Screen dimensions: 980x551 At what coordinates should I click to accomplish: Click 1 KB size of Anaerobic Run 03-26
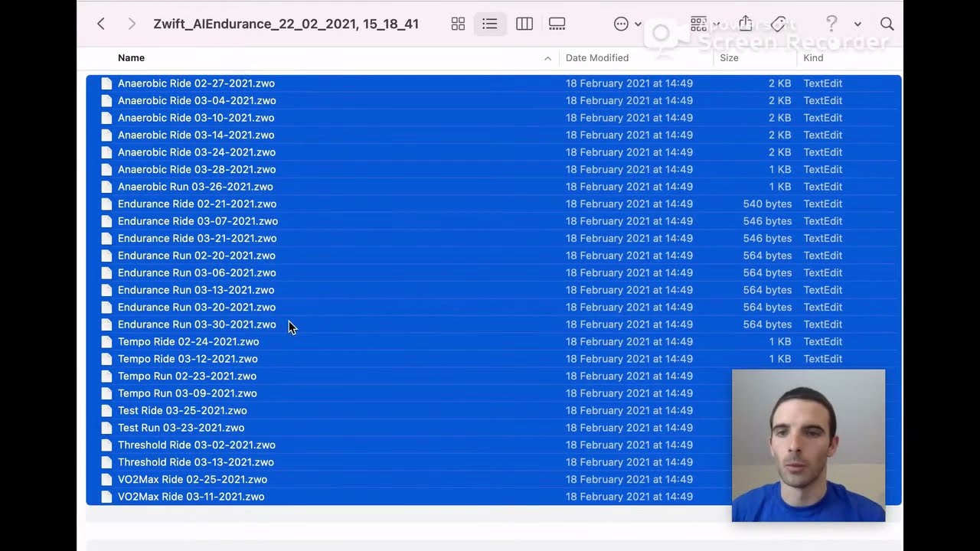coord(780,187)
